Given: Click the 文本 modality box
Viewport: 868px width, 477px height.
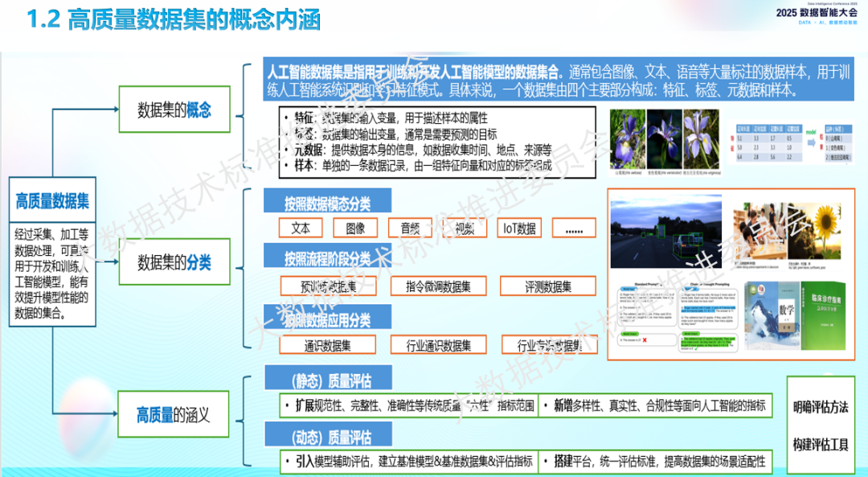Looking at the screenshot, I should point(301,228).
